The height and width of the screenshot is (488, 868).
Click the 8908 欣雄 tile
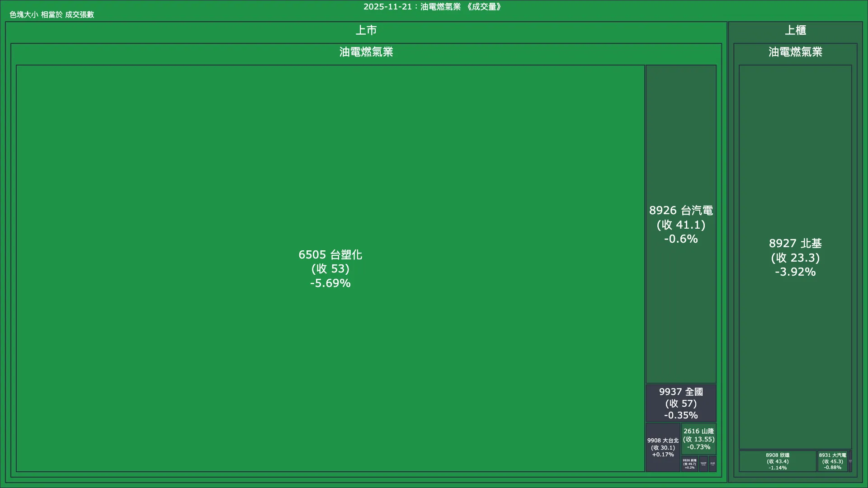[777, 461]
